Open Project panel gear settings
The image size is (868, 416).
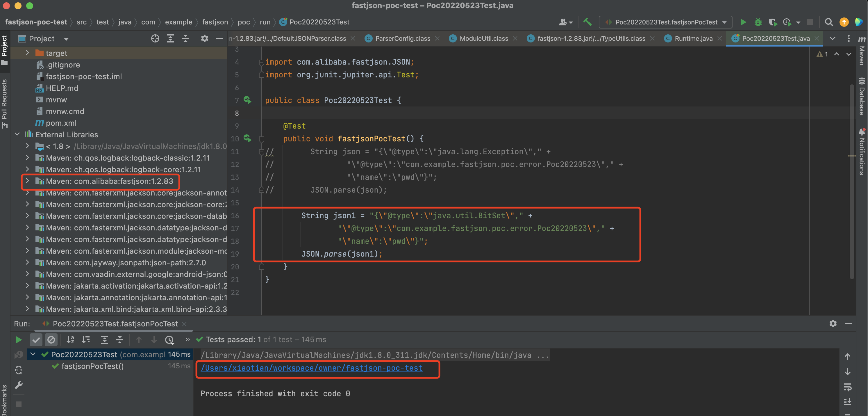204,38
